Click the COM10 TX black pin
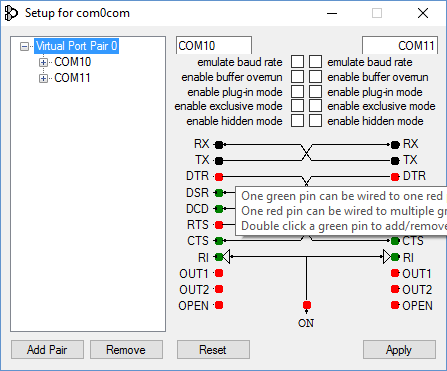 point(219,161)
